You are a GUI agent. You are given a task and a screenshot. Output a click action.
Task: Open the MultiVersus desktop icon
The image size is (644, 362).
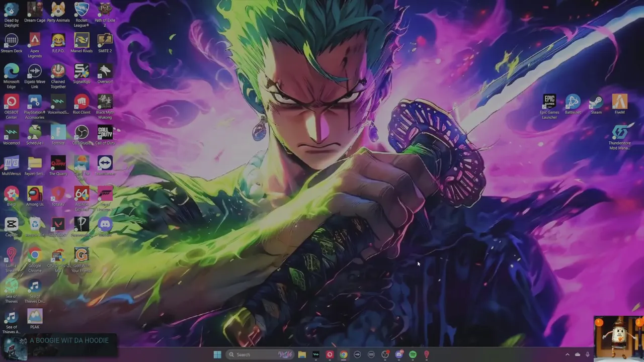11,163
